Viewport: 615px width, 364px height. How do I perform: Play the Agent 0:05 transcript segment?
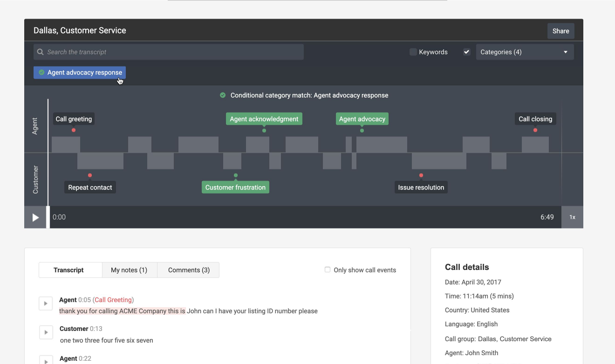click(46, 303)
